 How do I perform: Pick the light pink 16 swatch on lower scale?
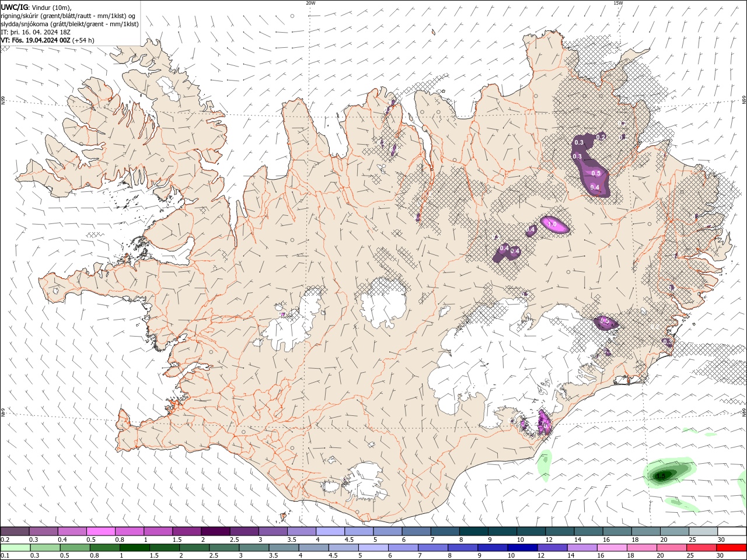[x=613, y=548]
